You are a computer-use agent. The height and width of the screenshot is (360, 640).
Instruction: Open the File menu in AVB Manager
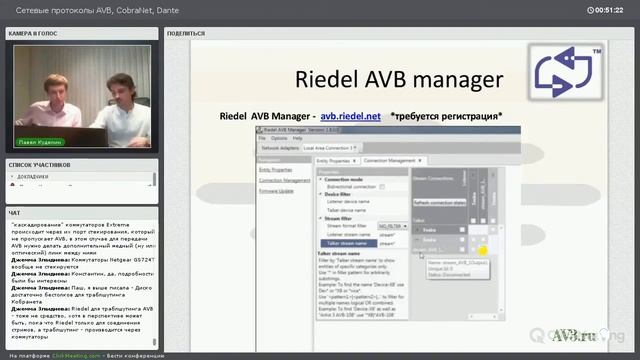click(262, 138)
